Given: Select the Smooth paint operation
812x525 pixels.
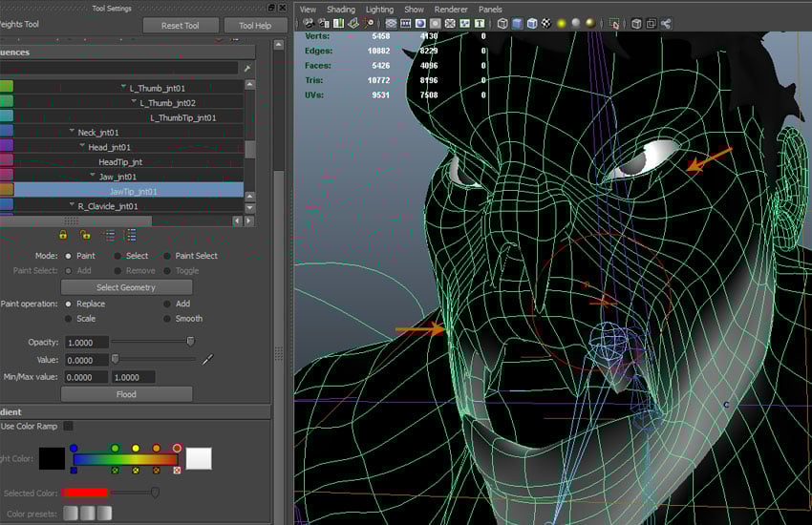Looking at the screenshot, I should pyautogui.click(x=168, y=319).
